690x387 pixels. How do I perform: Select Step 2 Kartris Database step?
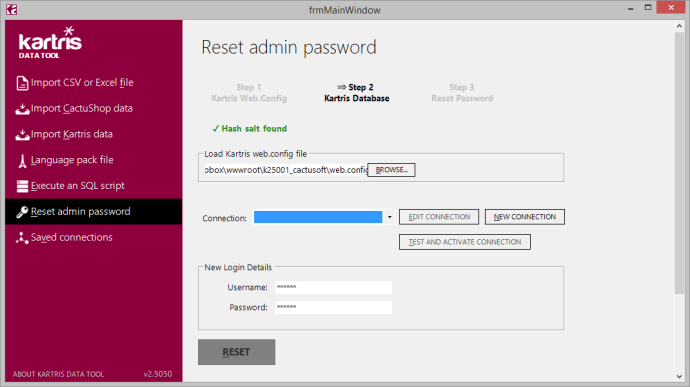tap(356, 93)
